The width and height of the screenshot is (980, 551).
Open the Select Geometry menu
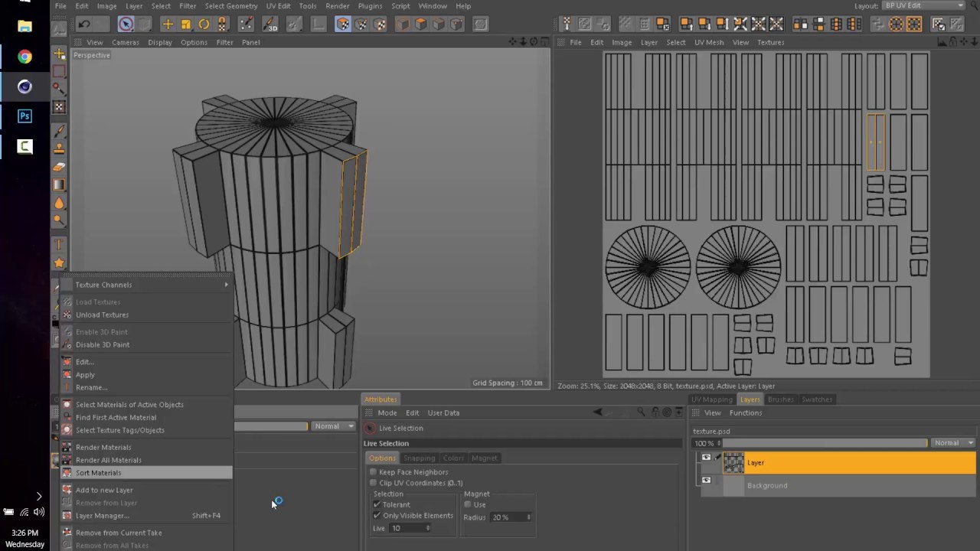pyautogui.click(x=230, y=6)
